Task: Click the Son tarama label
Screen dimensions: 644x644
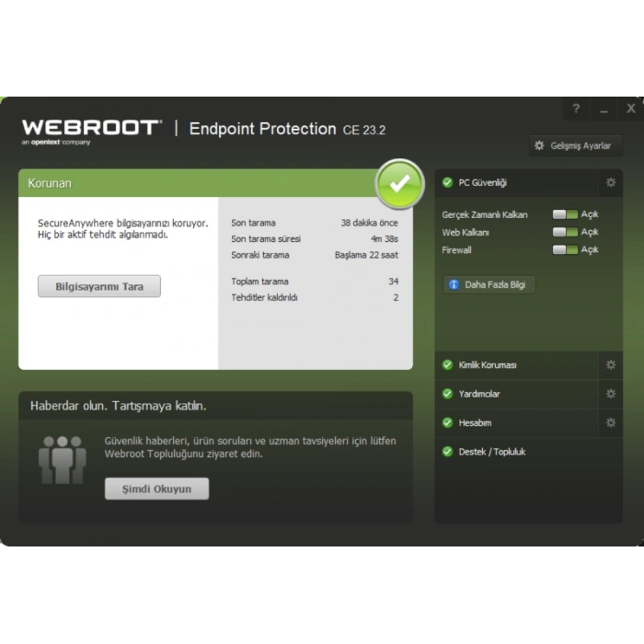Action: click(x=253, y=223)
